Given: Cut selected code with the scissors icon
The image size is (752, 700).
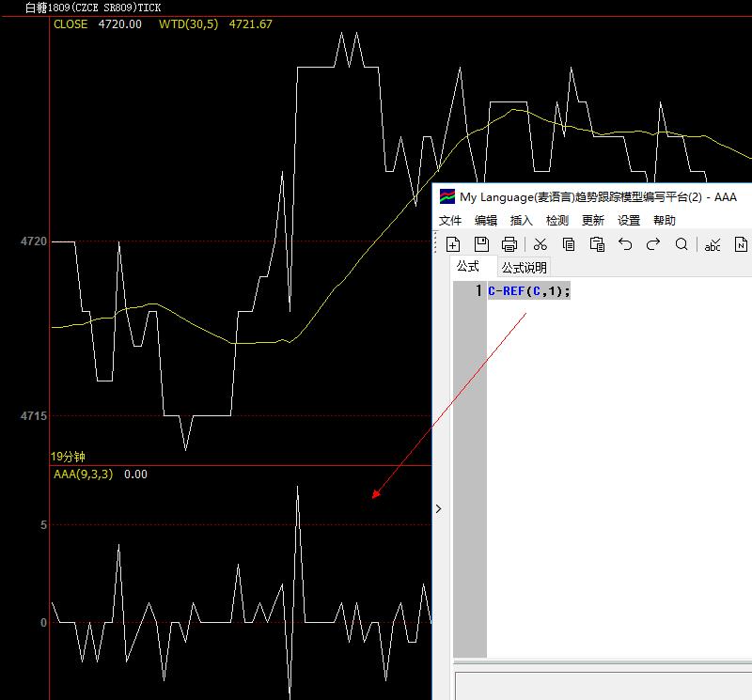Looking at the screenshot, I should tap(540, 244).
